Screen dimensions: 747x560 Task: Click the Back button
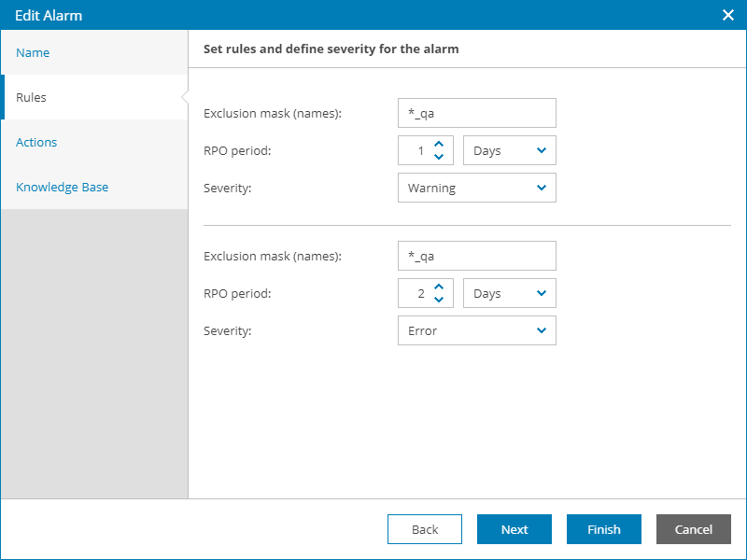425,529
